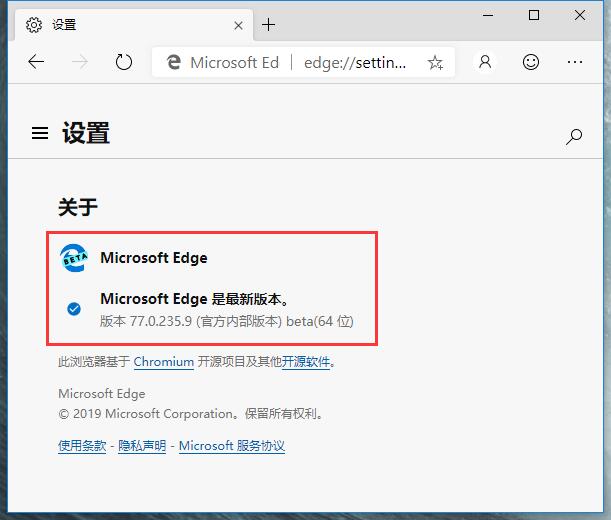Select the 设置 tab
The height and width of the screenshot is (520, 611).
click(x=134, y=25)
